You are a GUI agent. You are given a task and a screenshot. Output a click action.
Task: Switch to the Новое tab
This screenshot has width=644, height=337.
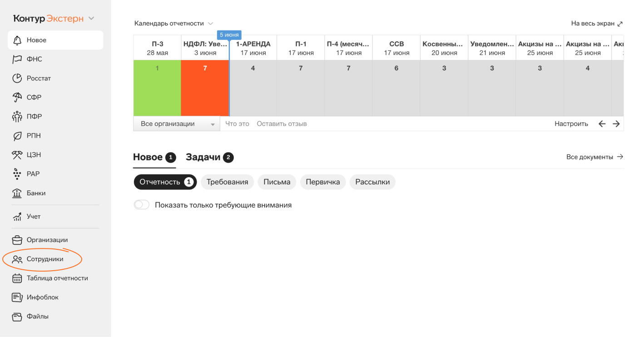click(154, 157)
